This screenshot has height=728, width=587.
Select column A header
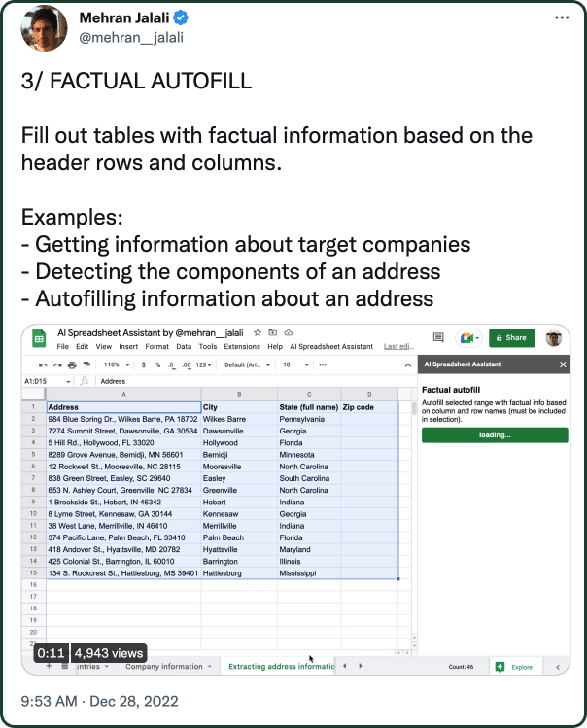(x=123, y=395)
